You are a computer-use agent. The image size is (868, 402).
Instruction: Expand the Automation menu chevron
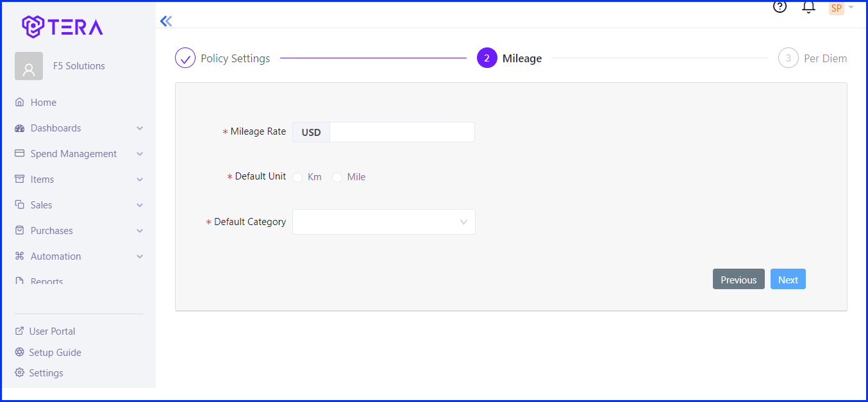(x=140, y=256)
